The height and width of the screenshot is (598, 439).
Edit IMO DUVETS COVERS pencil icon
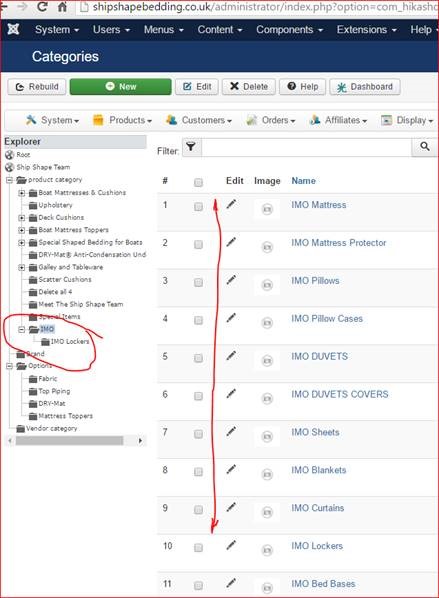(x=231, y=394)
